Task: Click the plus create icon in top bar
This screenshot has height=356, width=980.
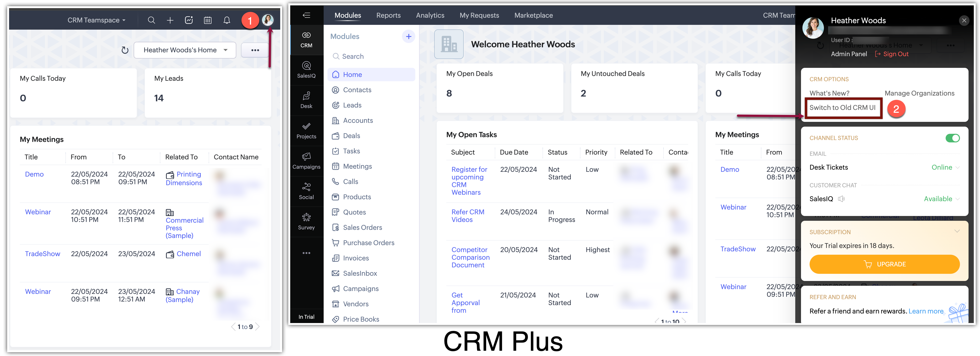Action: 170,20
